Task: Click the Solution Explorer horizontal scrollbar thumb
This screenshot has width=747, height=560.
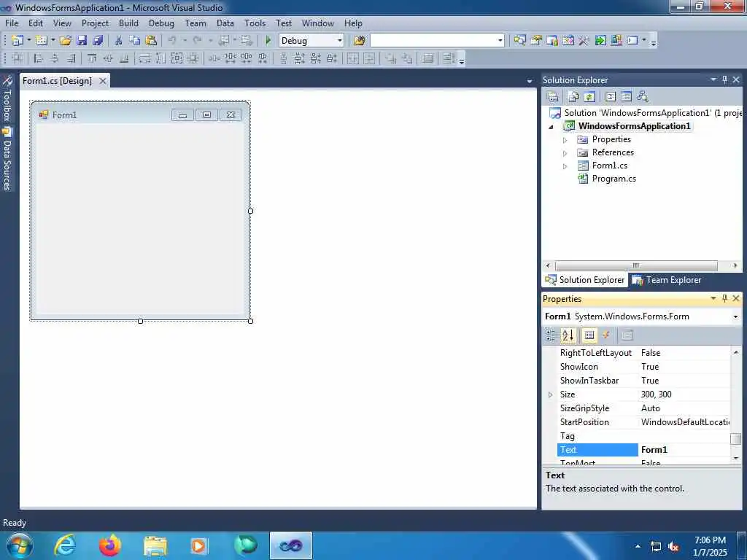Action: click(636, 265)
